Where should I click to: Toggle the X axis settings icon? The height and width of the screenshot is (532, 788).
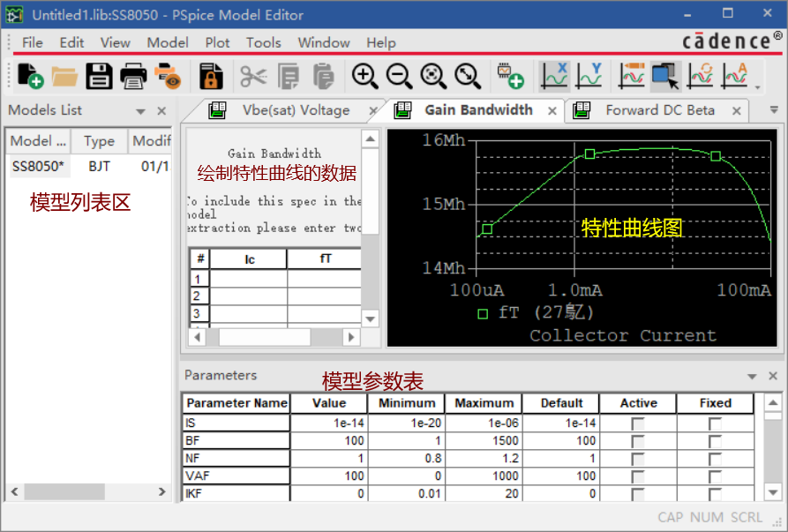pyautogui.click(x=555, y=77)
